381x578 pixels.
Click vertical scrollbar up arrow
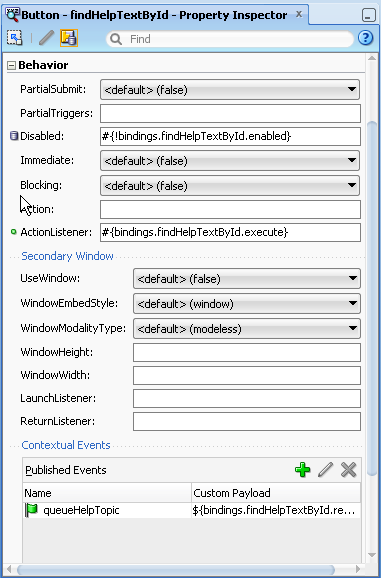[x=372, y=58]
